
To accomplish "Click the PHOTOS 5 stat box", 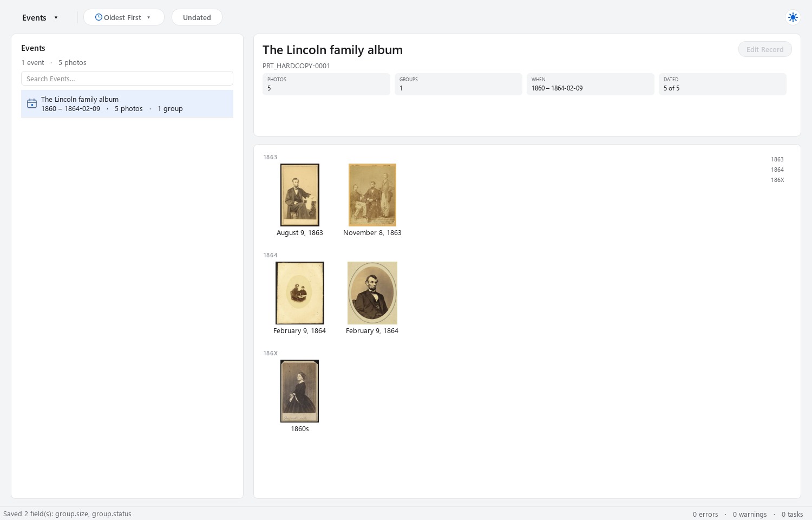I will pyautogui.click(x=326, y=84).
